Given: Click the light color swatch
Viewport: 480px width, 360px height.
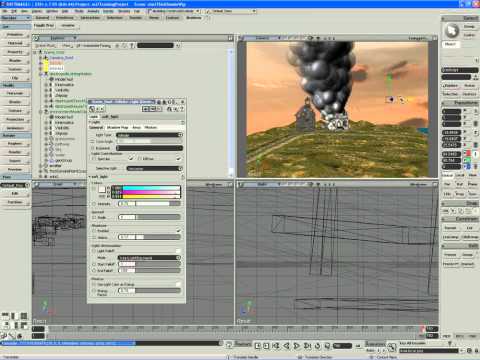Looking at the screenshot, I should click(x=102, y=189).
